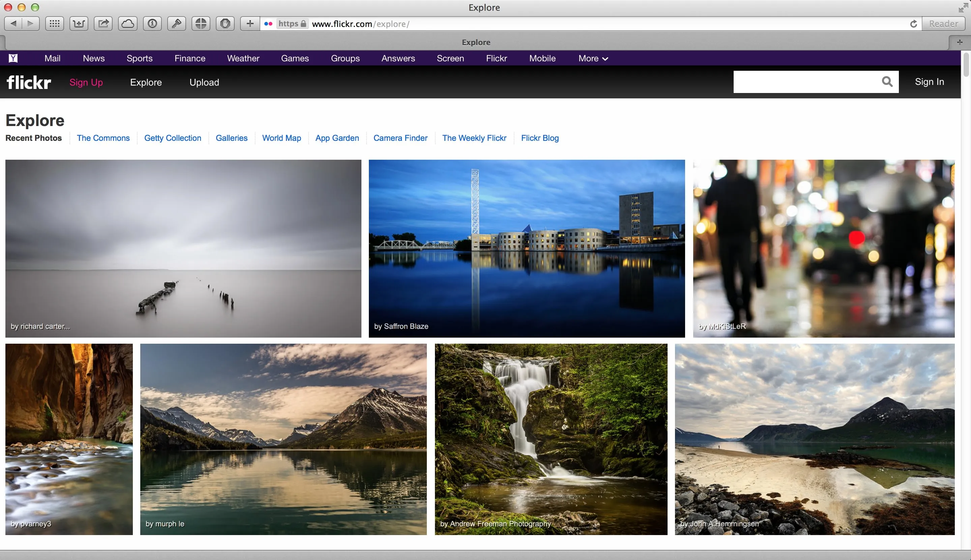
Task: Click the inbox tray with plus icon
Action: 79,24
